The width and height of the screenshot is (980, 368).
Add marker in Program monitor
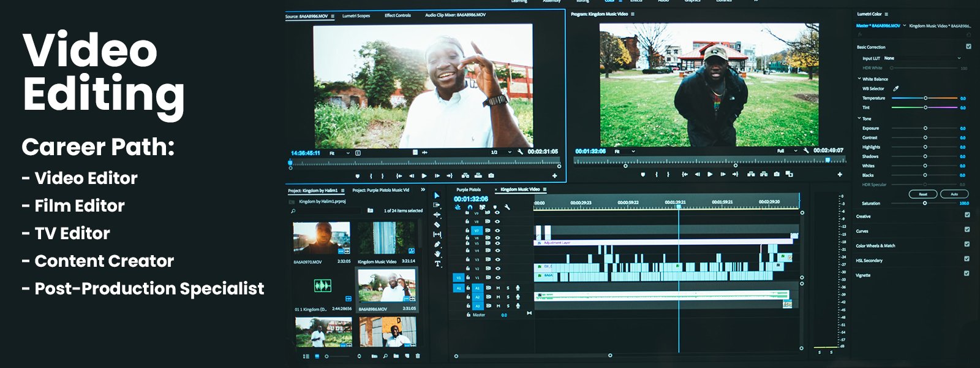[x=643, y=175]
